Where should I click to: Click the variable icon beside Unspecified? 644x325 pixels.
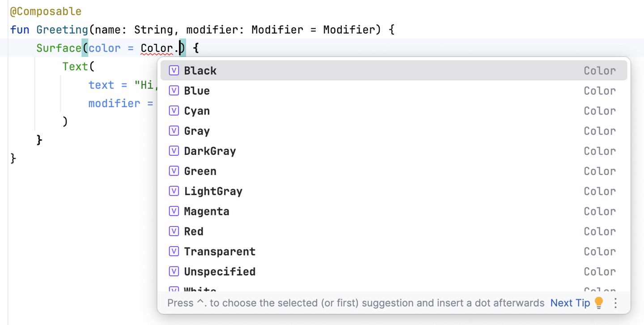[174, 272]
